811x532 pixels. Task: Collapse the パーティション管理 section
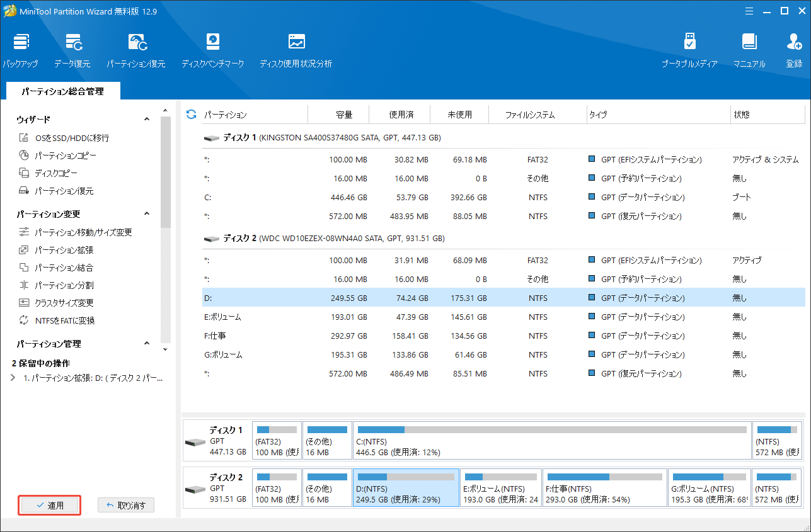point(147,344)
